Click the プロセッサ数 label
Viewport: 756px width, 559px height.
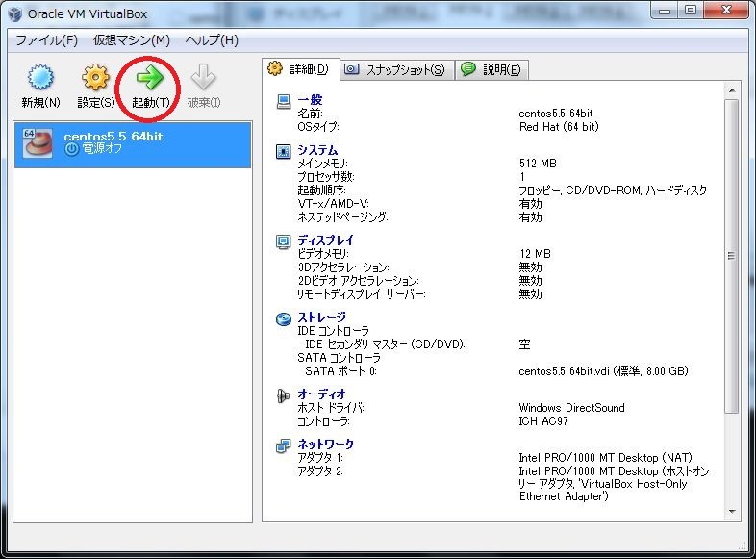325,177
